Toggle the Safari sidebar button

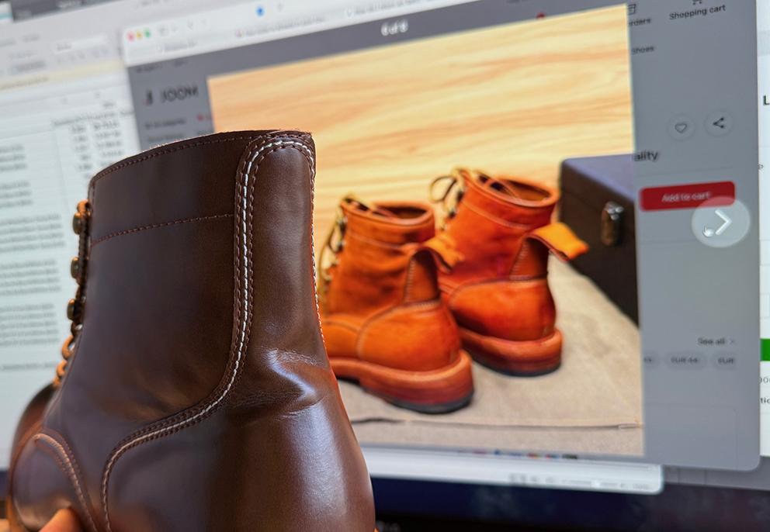click(x=165, y=32)
